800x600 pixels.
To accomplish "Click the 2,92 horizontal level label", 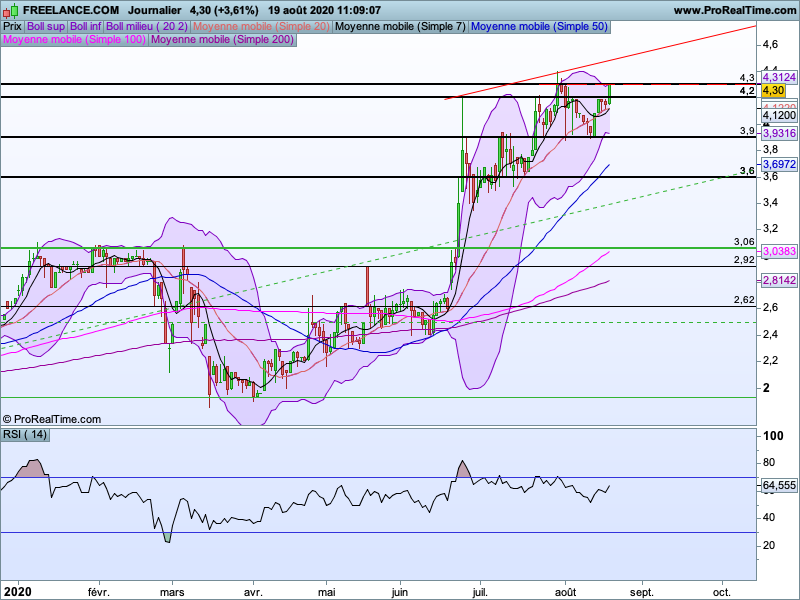I will (744, 260).
